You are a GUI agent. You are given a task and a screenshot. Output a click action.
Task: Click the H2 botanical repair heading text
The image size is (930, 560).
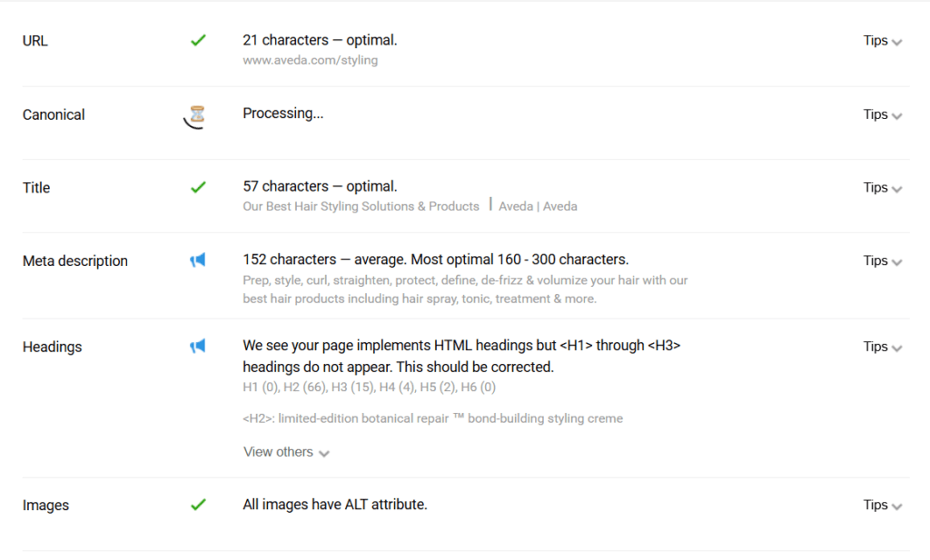coord(433,418)
